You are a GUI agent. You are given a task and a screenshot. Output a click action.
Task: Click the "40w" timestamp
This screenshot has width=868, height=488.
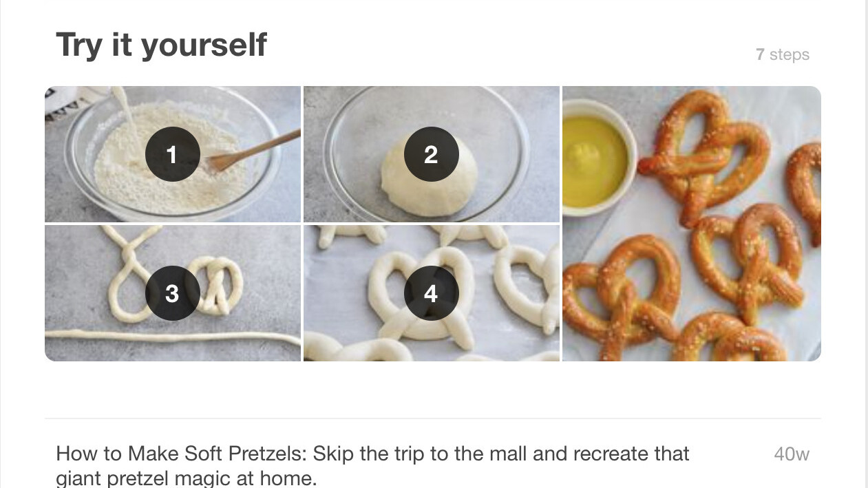[x=792, y=454]
